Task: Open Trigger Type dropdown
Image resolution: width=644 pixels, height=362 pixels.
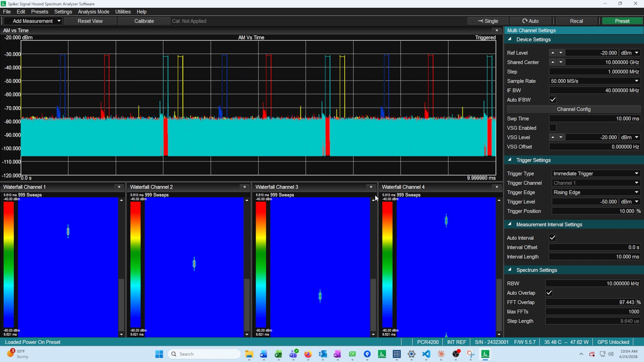Action: (596, 174)
